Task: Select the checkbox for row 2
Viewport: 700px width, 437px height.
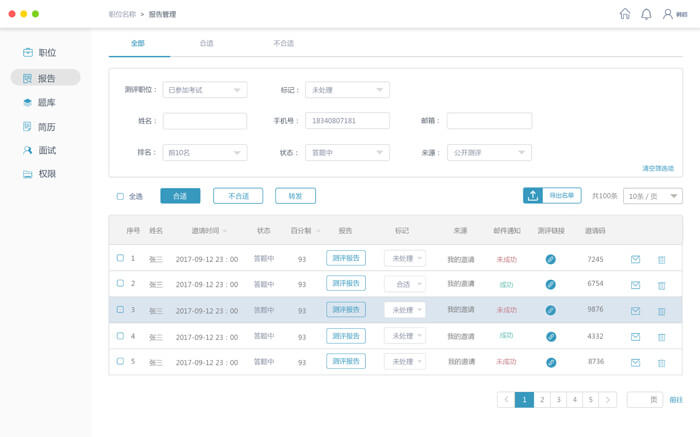Action: click(120, 283)
